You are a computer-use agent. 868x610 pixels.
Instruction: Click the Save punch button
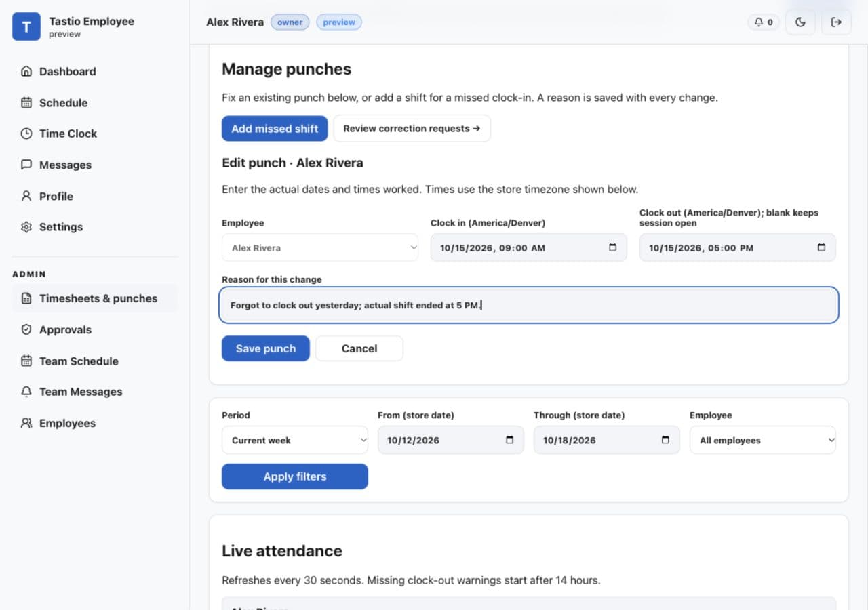point(266,348)
